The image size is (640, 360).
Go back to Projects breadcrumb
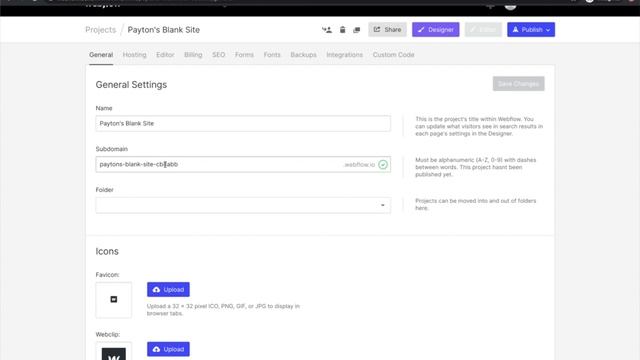pos(100,30)
